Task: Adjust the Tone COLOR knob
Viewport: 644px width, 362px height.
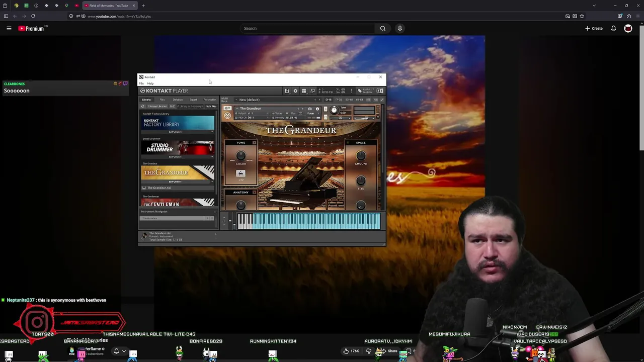Action: point(240,155)
